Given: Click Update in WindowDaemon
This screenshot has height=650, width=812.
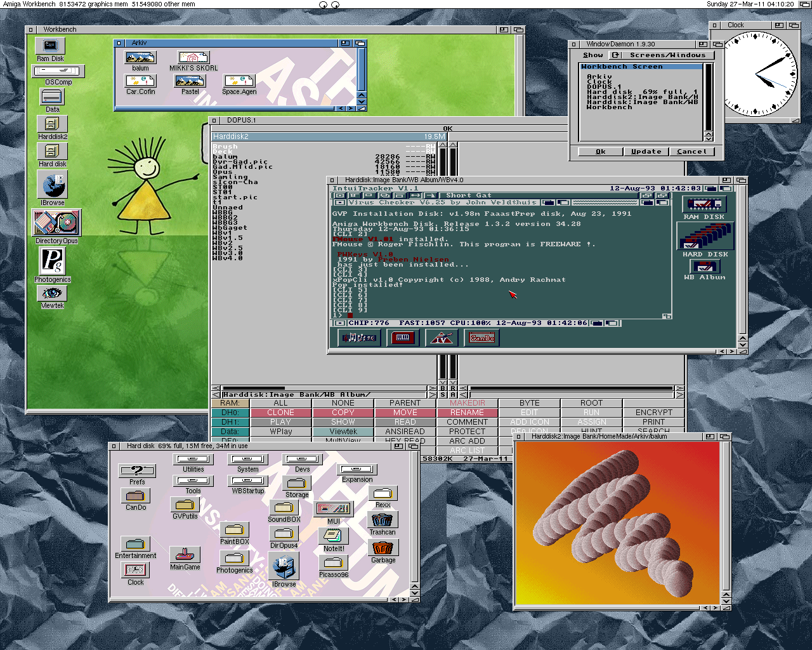Looking at the screenshot, I should pyautogui.click(x=646, y=152).
